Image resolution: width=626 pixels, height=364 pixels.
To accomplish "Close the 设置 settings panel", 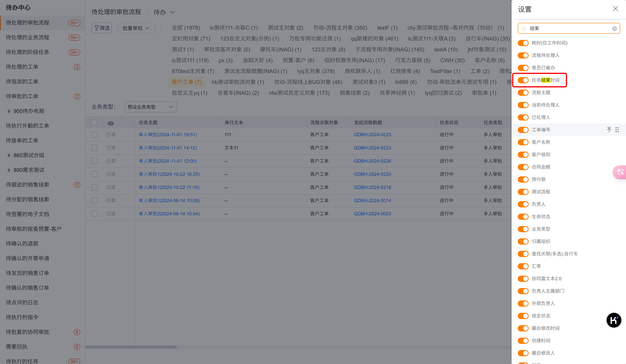I will [x=615, y=9].
